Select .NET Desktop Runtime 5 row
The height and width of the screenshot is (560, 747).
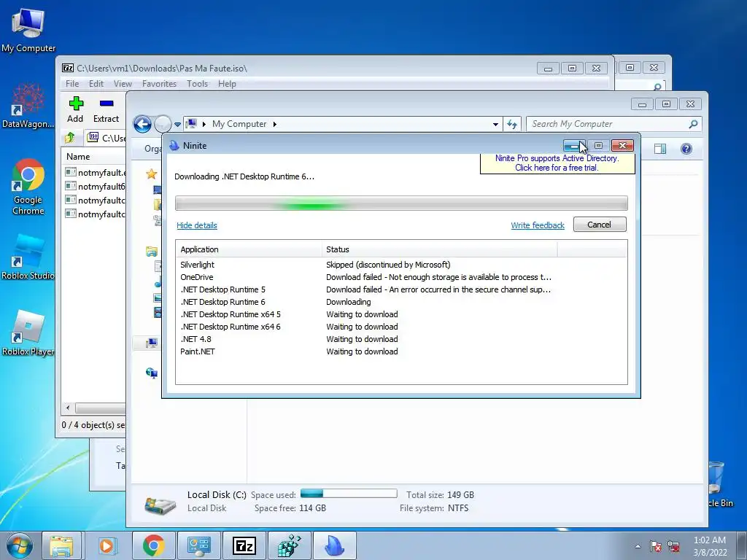coord(401,289)
